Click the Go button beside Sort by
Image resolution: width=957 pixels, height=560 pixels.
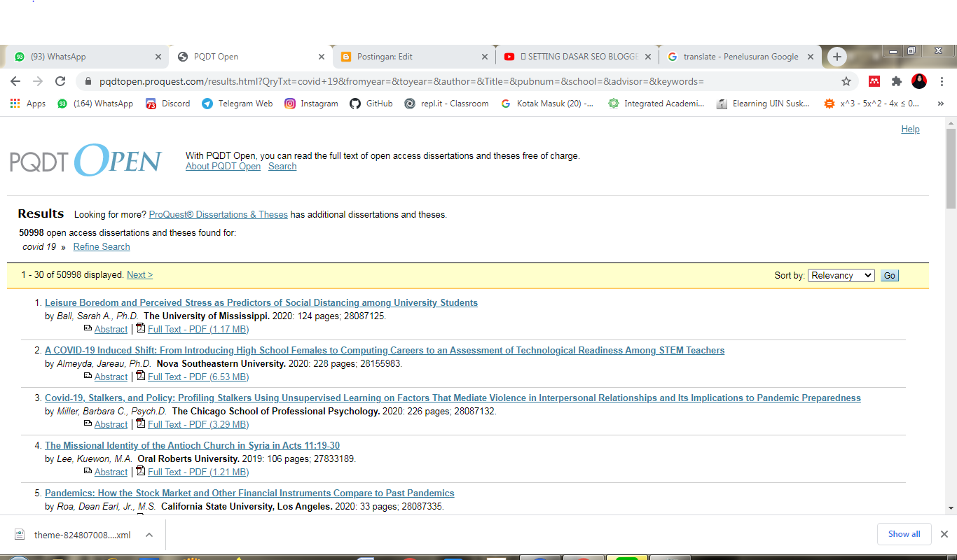pyautogui.click(x=889, y=276)
